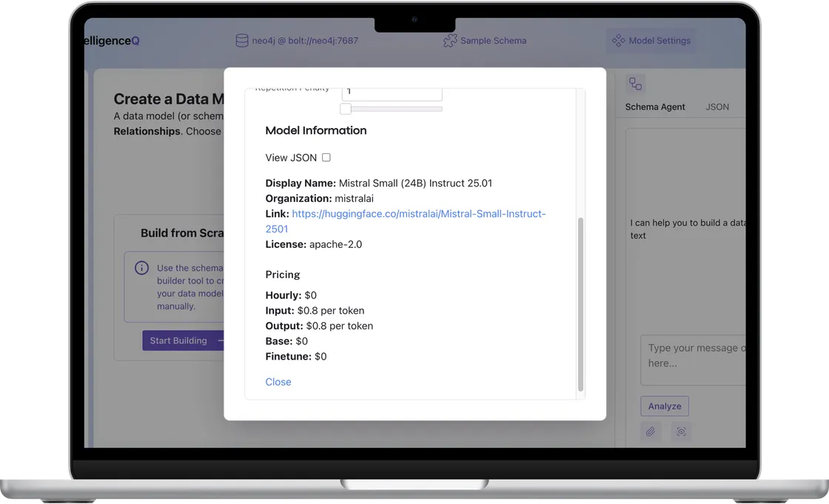Click the Output: $0.8 per token text
Viewport: 829px width, 504px height.
point(319,326)
